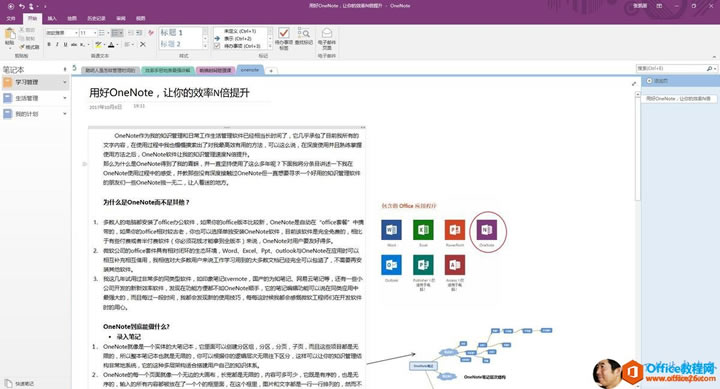Click the Back arrow in the title bar
720x389 pixels.
11,6
